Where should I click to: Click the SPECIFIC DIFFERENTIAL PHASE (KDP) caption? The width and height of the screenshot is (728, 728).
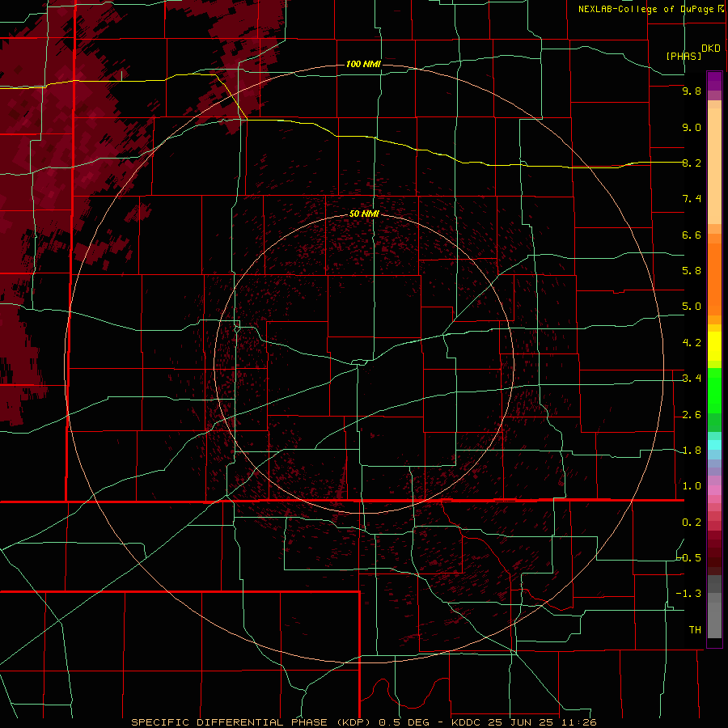pos(252,722)
